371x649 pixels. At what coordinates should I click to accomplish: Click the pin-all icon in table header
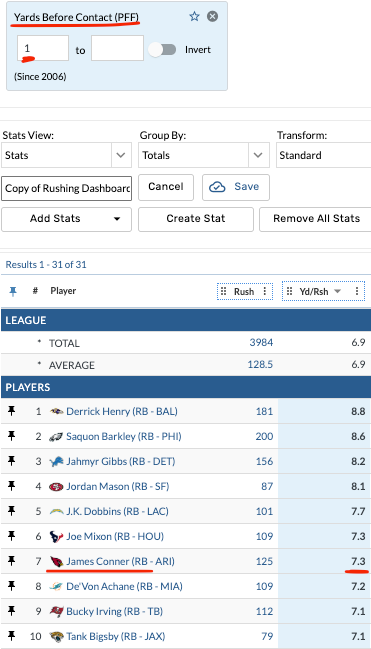pyautogui.click(x=13, y=291)
